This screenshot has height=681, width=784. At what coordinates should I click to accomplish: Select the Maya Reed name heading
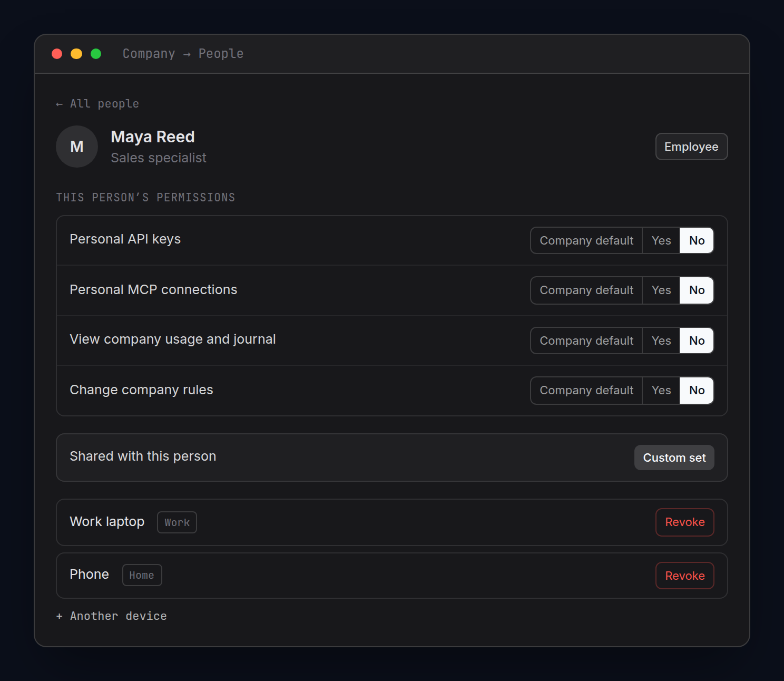pyautogui.click(x=153, y=137)
